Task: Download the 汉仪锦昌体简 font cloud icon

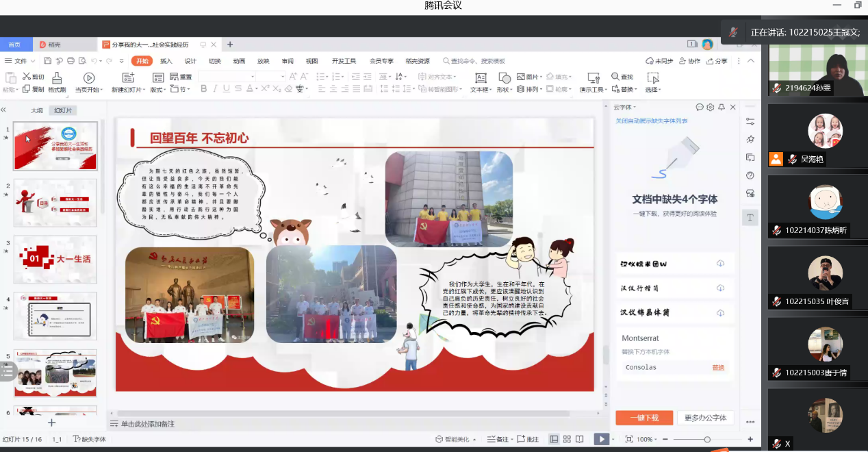Action: (x=720, y=312)
